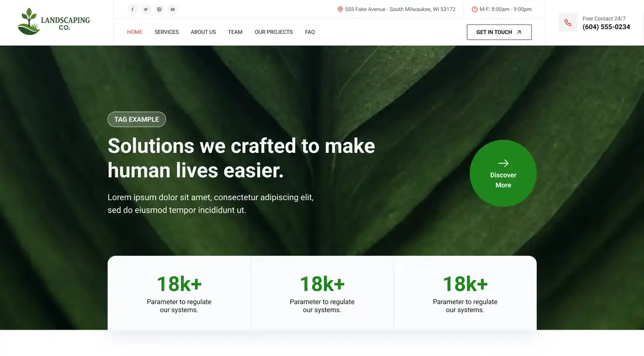Click the arrow inside Discover More circle
Image resolution: width=644 pixels, height=356 pixels.
[503, 164]
